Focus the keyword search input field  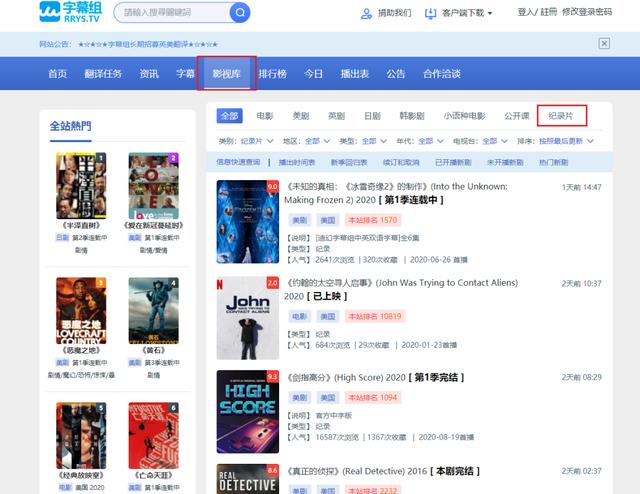[x=172, y=13]
